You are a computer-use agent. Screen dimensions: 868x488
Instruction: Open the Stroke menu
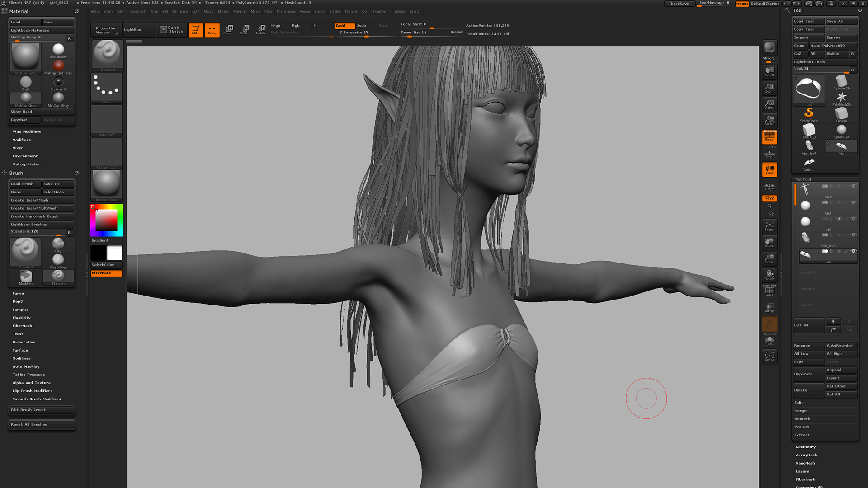(335, 11)
